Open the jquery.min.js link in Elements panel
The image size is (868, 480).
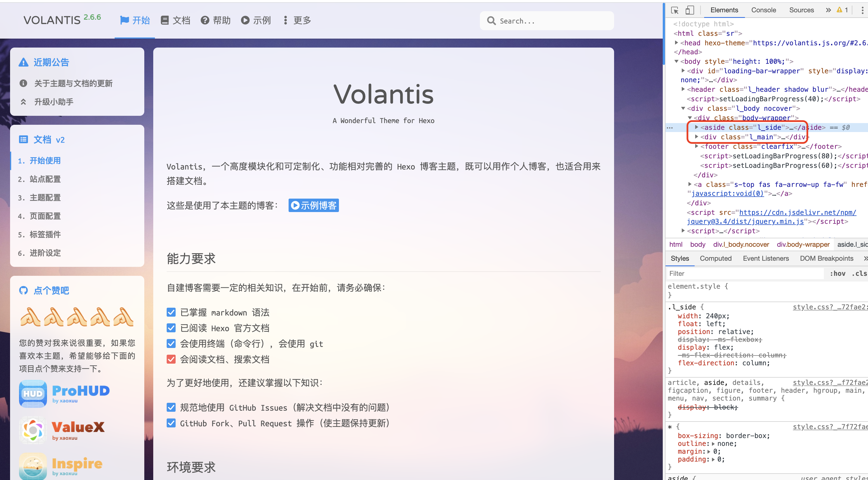745,222
